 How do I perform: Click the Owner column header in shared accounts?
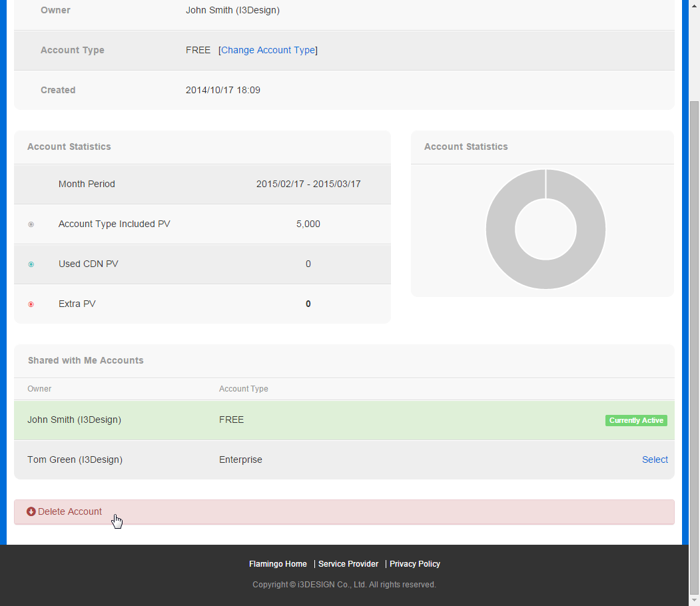(39, 389)
